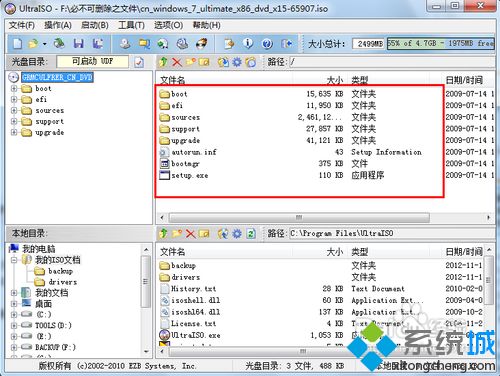The width and height of the screenshot is (500, 376).
Task: Select setup.exe in the image file list
Action: tap(190, 175)
